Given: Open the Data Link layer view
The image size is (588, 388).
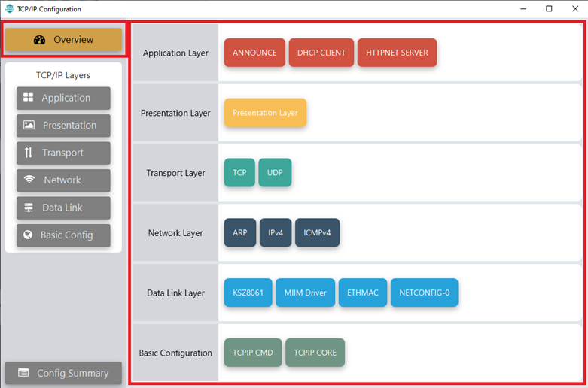Looking at the screenshot, I should coord(63,208).
